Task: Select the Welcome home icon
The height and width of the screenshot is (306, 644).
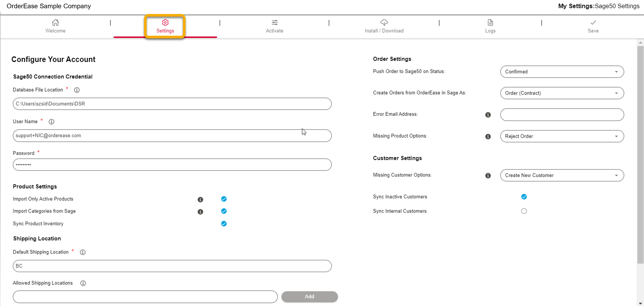Action: (x=55, y=23)
